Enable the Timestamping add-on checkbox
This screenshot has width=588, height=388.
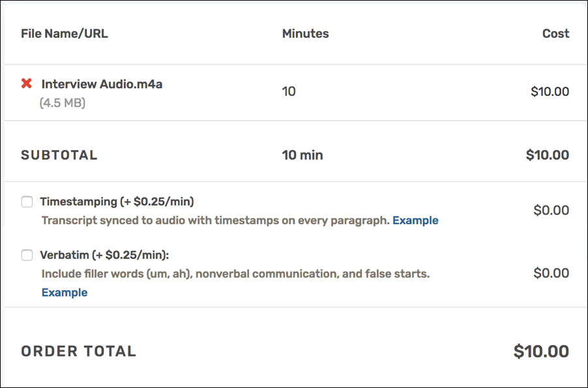[27, 201]
